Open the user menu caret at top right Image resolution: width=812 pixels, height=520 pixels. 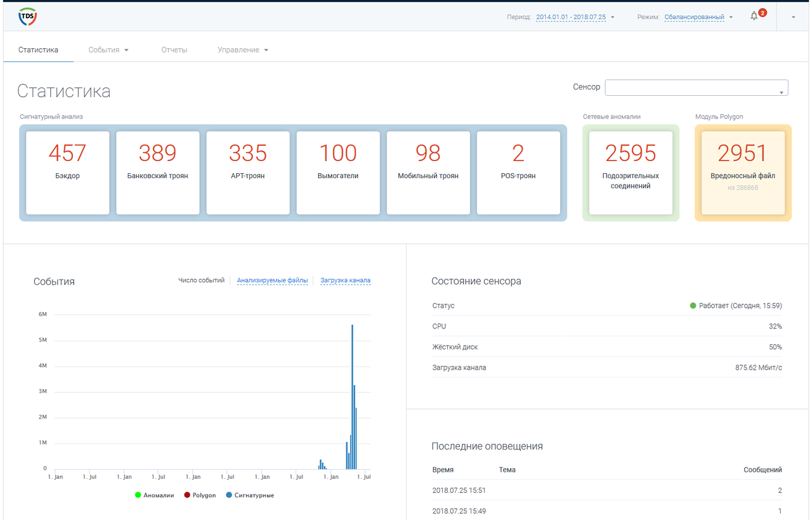[x=794, y=17]
